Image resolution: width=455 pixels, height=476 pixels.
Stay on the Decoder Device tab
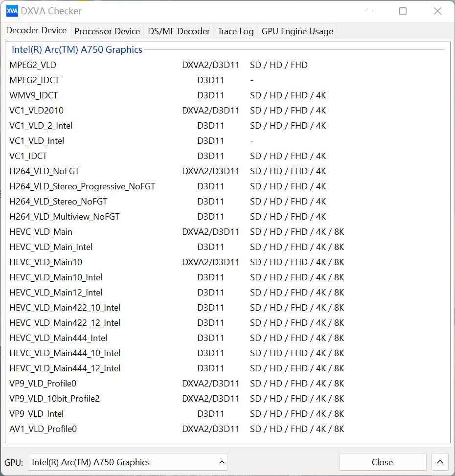coord(36,30)
